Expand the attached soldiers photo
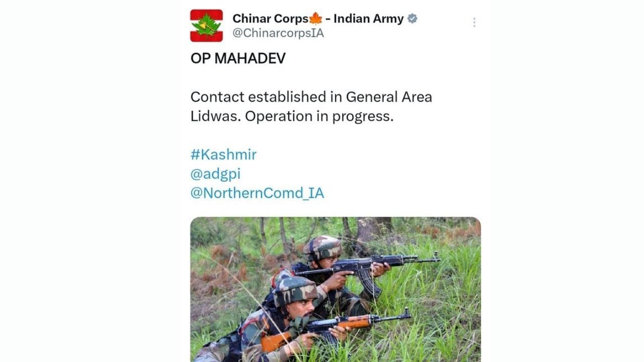Viewport: 644px width, 362px height. pos(336,290)
